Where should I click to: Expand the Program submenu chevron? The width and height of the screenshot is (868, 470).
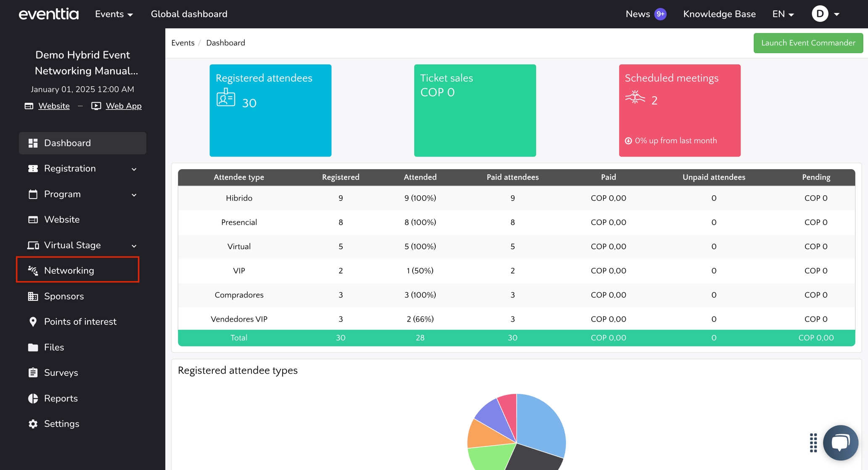[134, 195]
